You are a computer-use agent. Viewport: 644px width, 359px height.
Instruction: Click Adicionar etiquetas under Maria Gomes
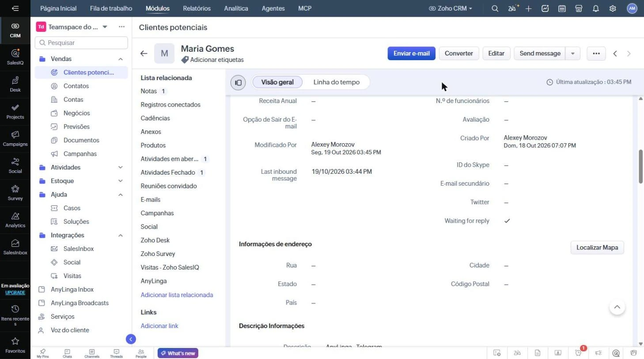[x=212, y=60]
